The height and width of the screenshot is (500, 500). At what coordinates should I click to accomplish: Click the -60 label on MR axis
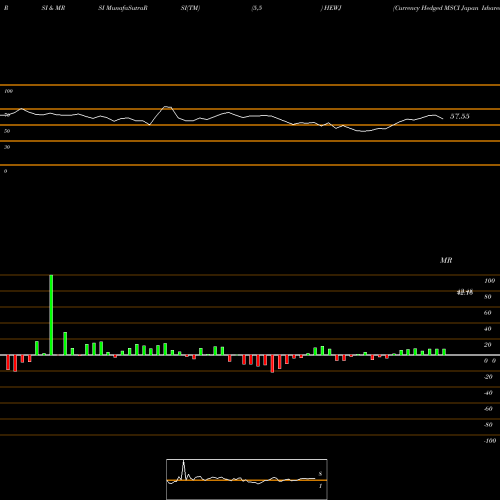tap(488, 409)
